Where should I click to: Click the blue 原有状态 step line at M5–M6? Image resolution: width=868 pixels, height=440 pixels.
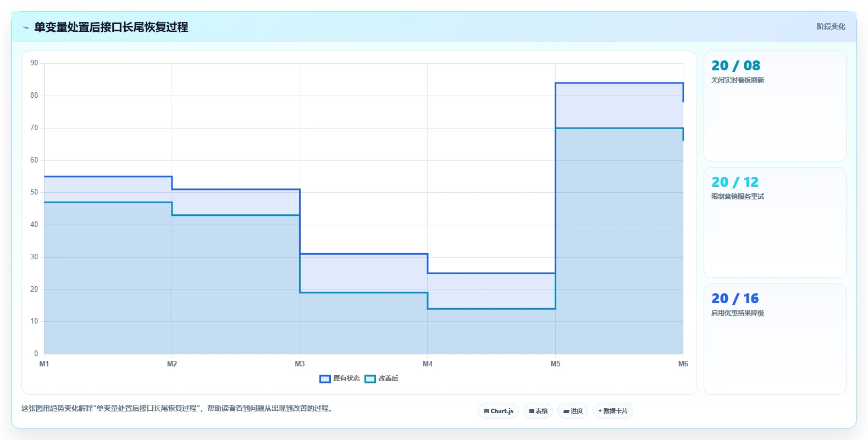click(x=620, y=83)
